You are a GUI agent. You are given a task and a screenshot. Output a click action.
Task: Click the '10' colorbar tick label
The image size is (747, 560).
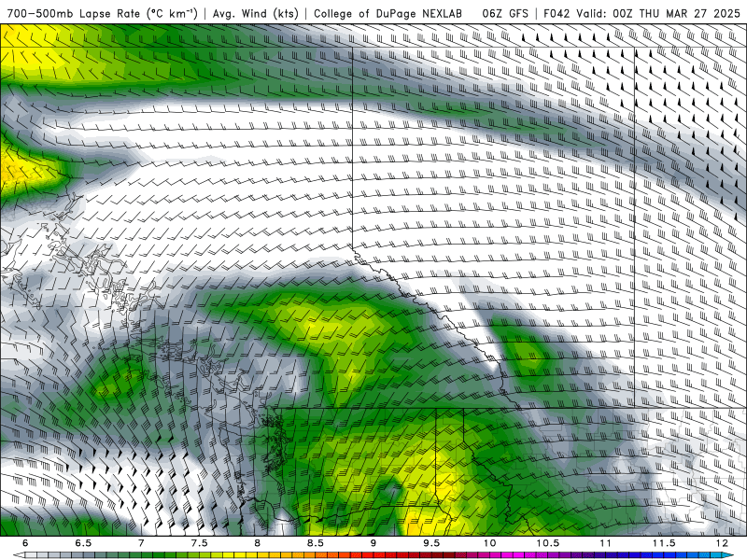tap(489, 543)
